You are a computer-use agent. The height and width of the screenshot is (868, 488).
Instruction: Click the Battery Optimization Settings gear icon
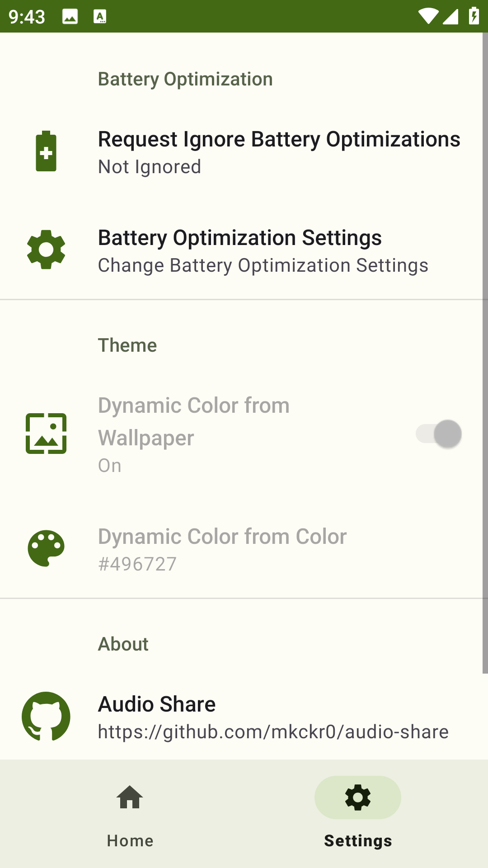(46, 250)
